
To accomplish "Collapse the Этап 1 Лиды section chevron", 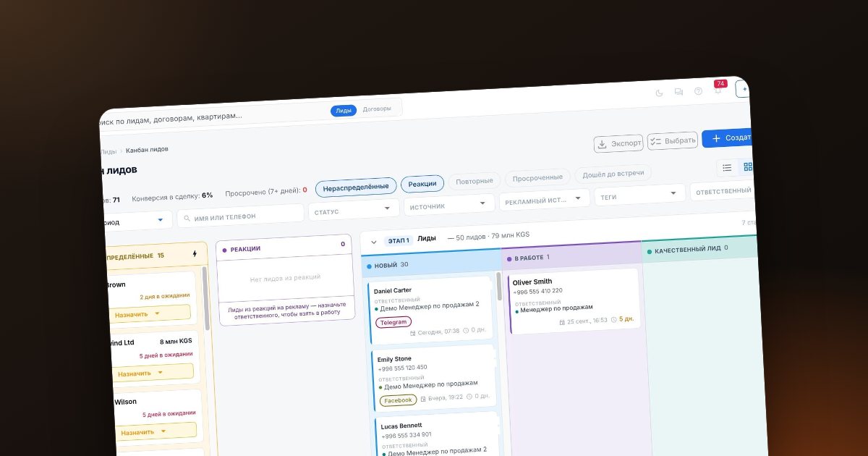I will click(x=374, y=242).
